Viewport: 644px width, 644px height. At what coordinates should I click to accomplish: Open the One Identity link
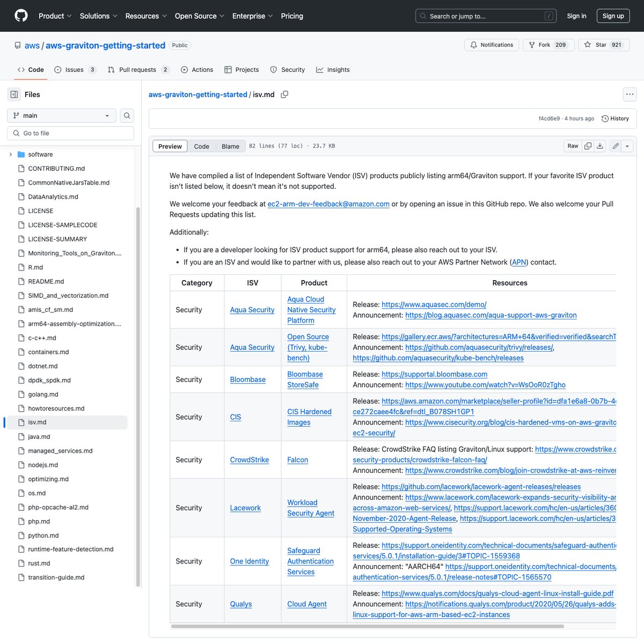click(250, 561)
